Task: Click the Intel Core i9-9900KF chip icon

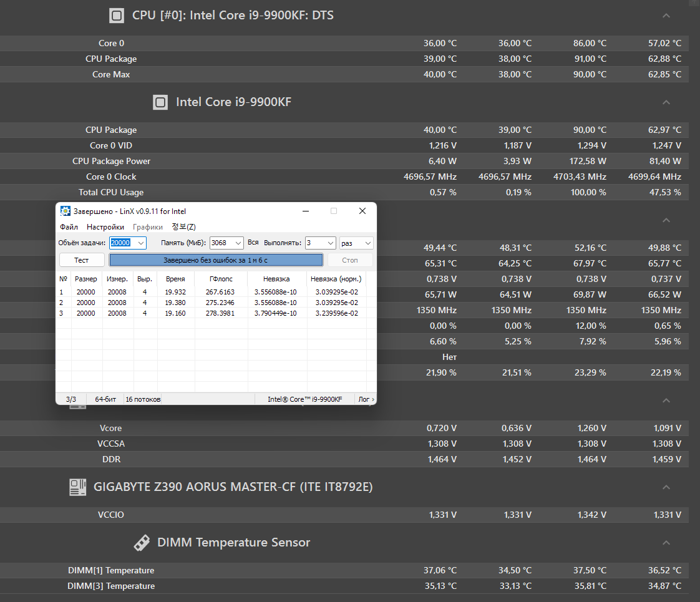Action: click(x=160, y=102)
